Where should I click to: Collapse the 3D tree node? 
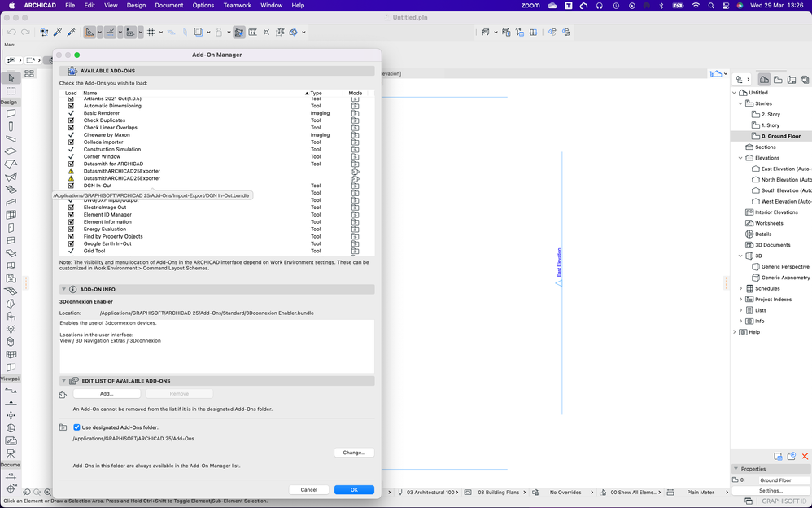[740, 256]
